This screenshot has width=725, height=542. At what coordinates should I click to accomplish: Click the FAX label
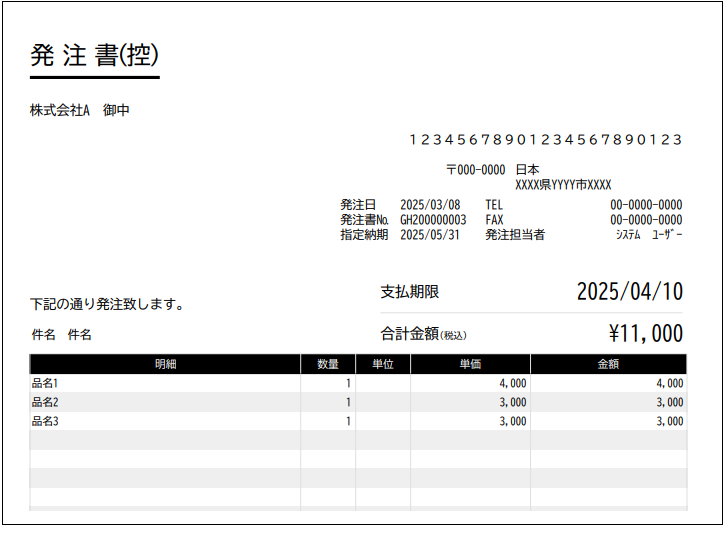(x=494, y=220)
